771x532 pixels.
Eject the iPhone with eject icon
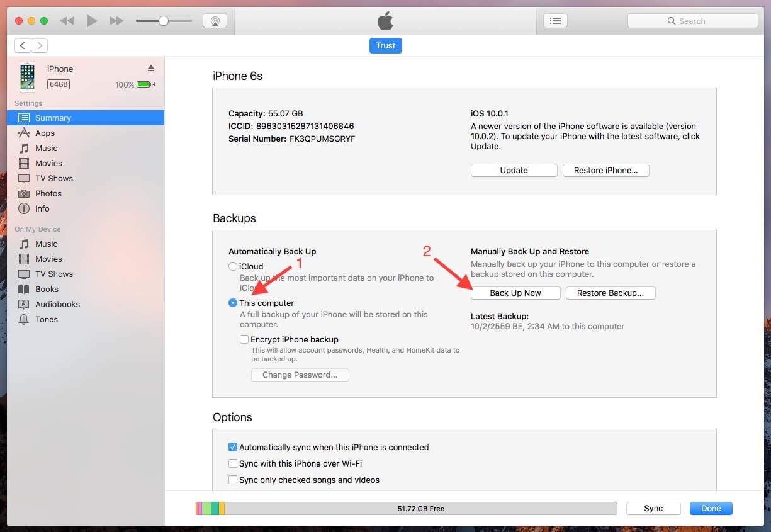click(x=151, y=68)
